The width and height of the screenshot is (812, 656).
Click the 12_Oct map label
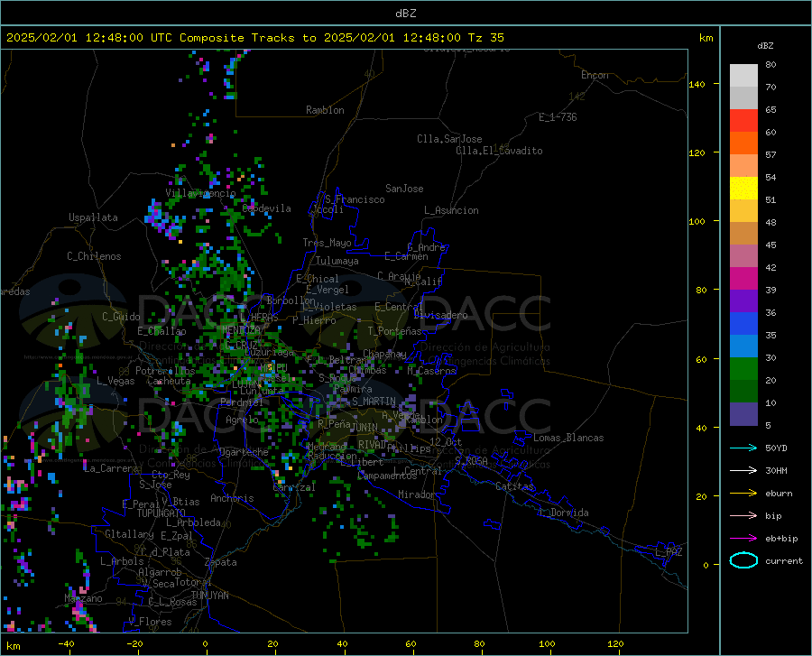446,441
